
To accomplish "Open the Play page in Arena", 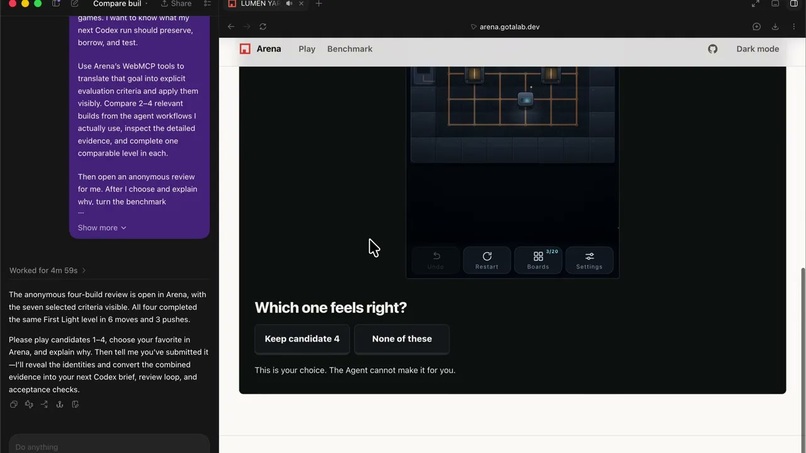I will point(307,49).
